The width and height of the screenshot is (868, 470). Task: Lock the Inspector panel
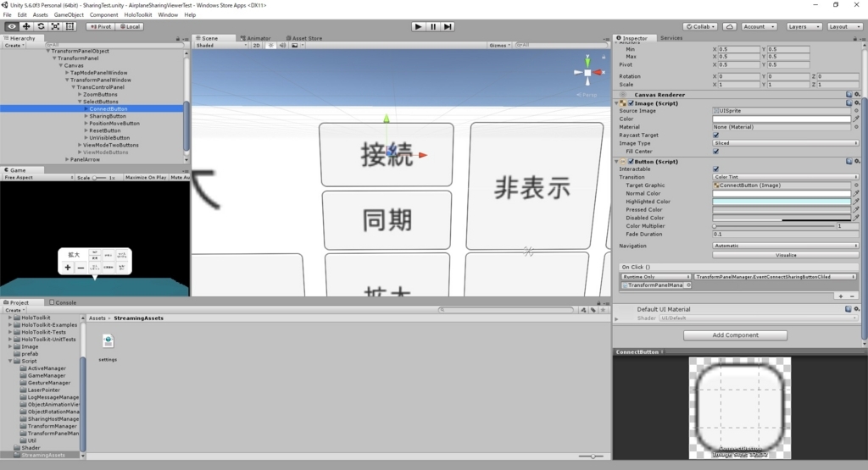pos(854,39)
